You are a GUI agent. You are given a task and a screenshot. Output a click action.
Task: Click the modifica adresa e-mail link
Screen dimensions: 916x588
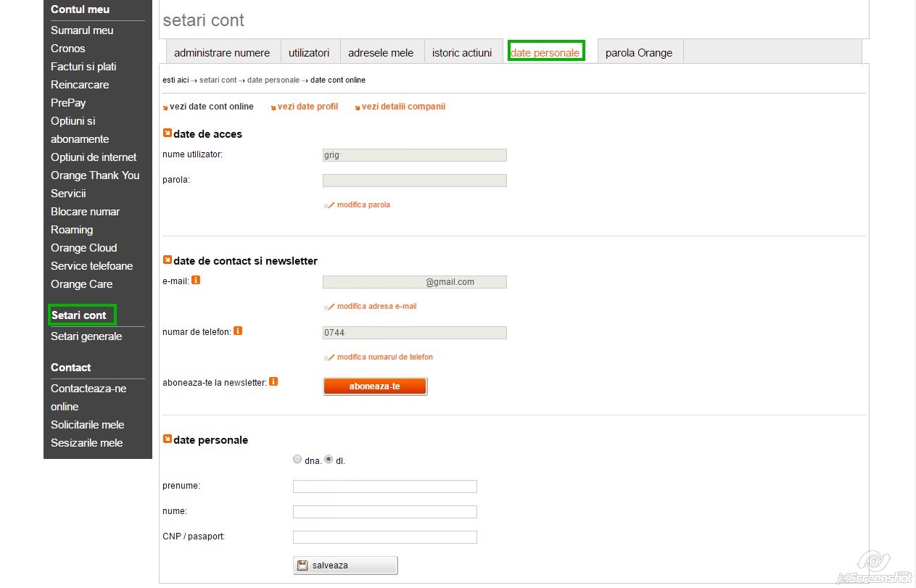tap(377, 307)
